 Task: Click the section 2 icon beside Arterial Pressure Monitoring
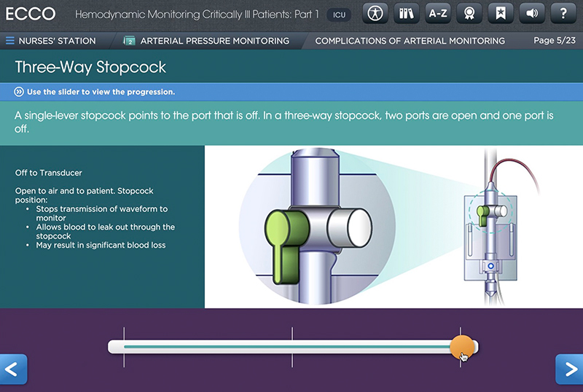click(129, 41)
